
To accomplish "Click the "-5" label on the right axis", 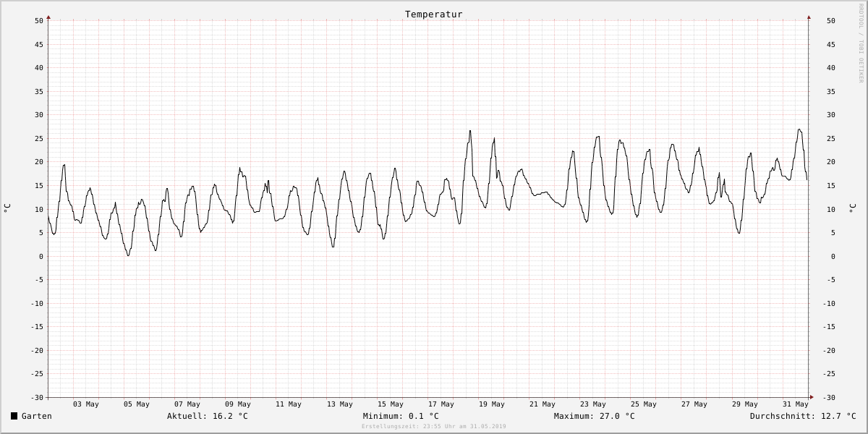I will tap(831, 280).
